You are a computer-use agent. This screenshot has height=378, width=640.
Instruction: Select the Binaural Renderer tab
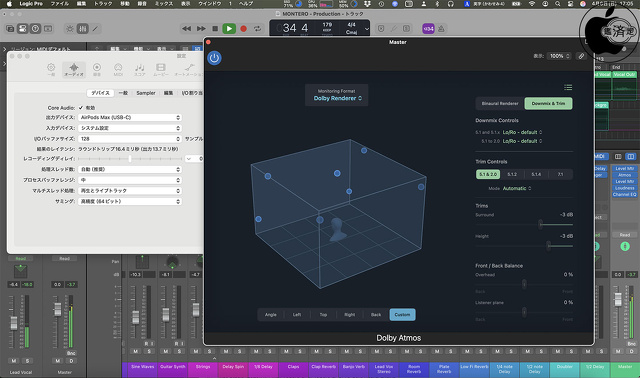pos(500,104)
